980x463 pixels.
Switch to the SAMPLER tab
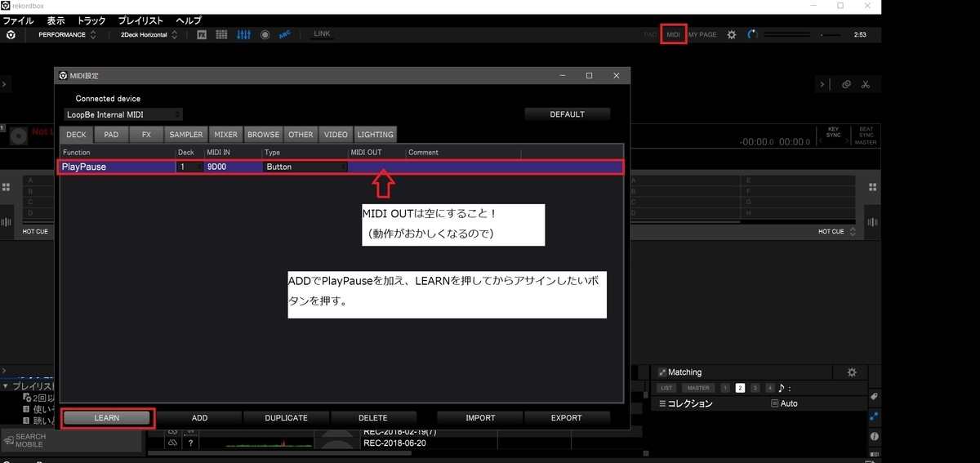tap(186, 135)
